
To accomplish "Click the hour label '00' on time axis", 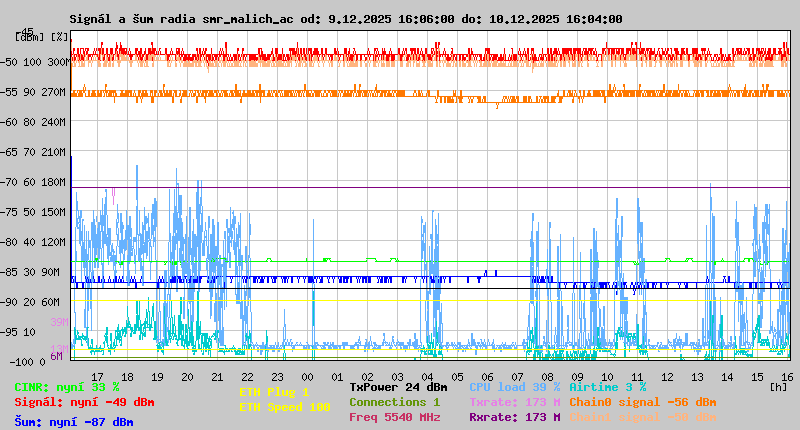I will 307,377.
